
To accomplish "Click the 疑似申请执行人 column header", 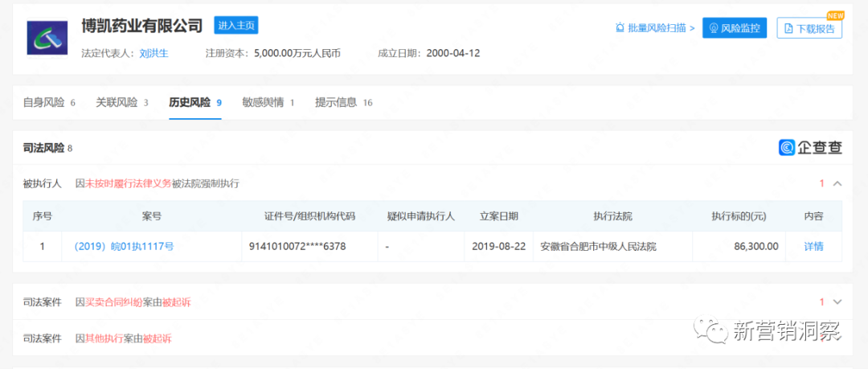I will point(420,216).
